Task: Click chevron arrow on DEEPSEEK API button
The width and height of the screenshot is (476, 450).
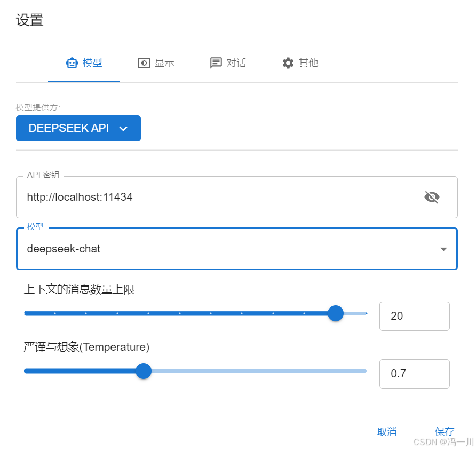Action: point(123,129)
